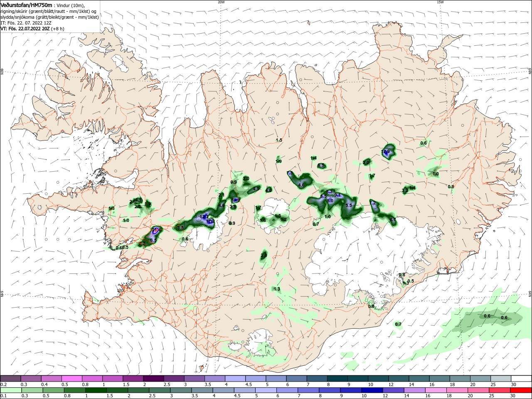Click the white 30 swatch in snow legend
Image resolution: width=532 pixels, height=399 pixels.
coord(521,379)
